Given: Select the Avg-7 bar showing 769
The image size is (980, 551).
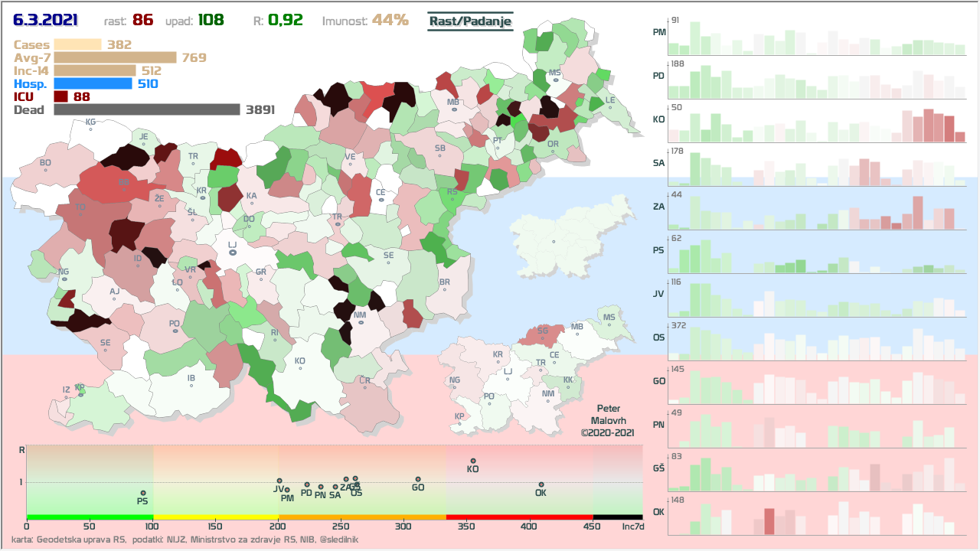Looking at the screenshot, I should pos(115,57).
